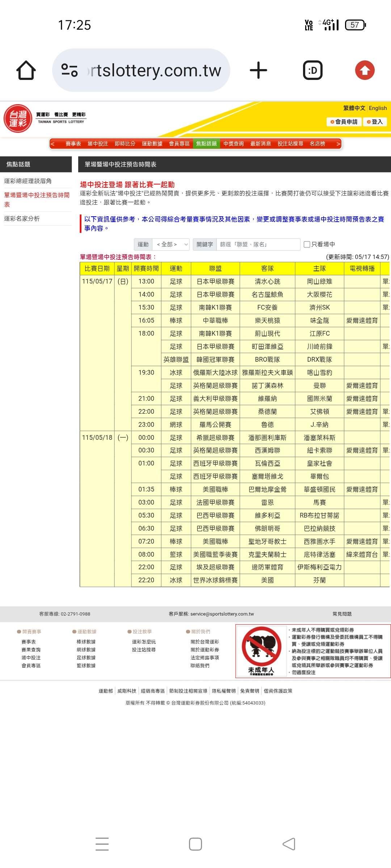
Task: Focus the keyword filter input field
Action: [258, 244]
